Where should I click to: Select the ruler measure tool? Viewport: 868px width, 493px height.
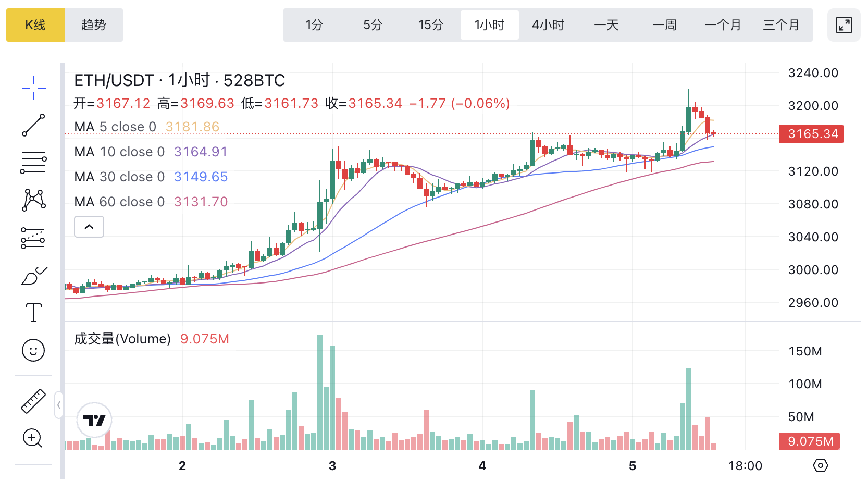point(33,401)
